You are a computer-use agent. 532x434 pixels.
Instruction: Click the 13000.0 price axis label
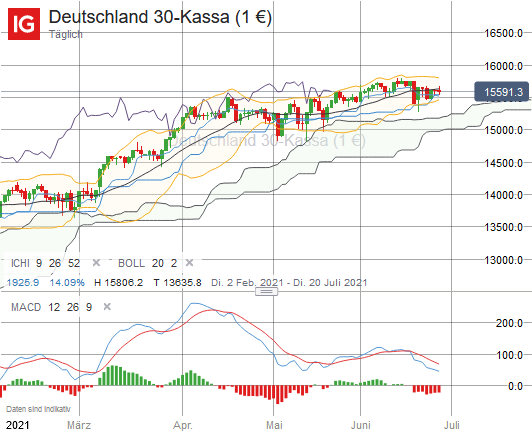coord(504,260)
